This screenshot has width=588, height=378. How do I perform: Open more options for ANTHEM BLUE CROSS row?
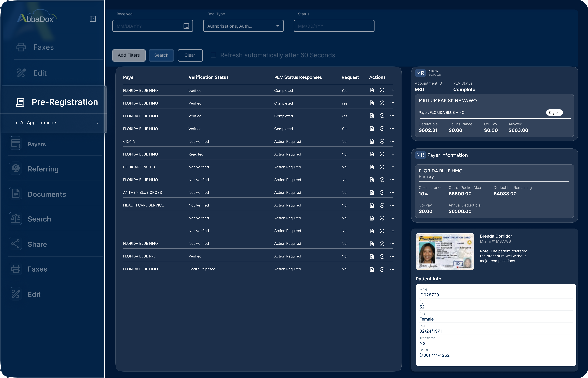392,192
